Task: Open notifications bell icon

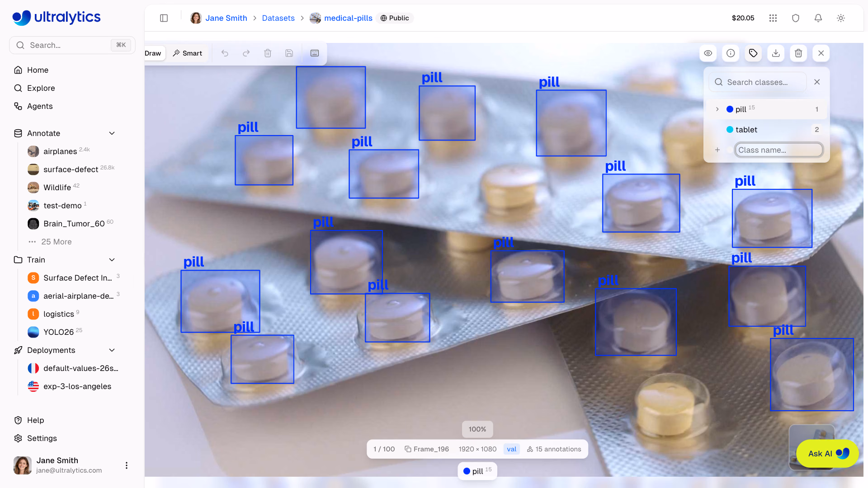Action: (818, 18)
